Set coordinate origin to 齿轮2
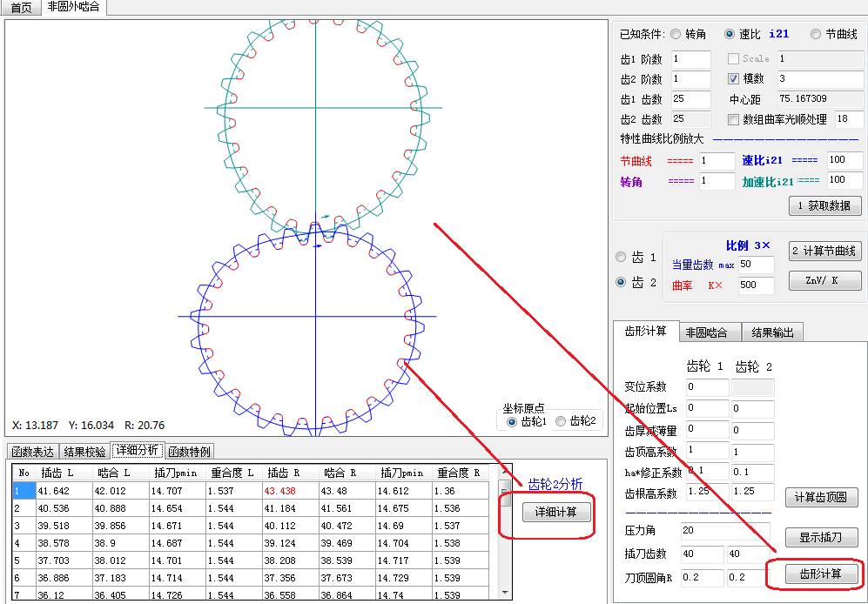 561,421
